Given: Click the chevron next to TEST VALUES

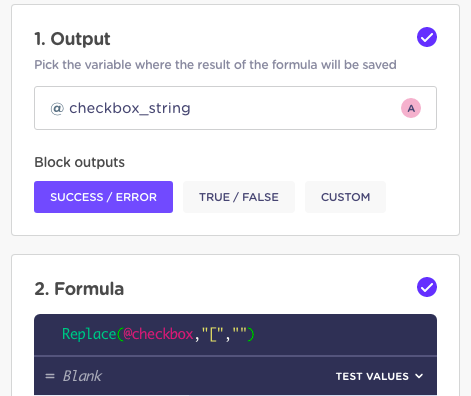Looking at the screenshot, I should tap(419, 376).
